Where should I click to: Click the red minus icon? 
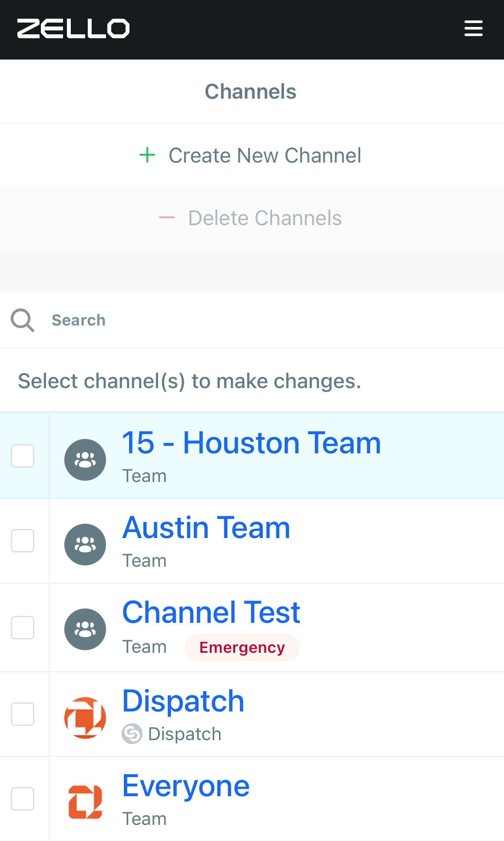point(167,218)
